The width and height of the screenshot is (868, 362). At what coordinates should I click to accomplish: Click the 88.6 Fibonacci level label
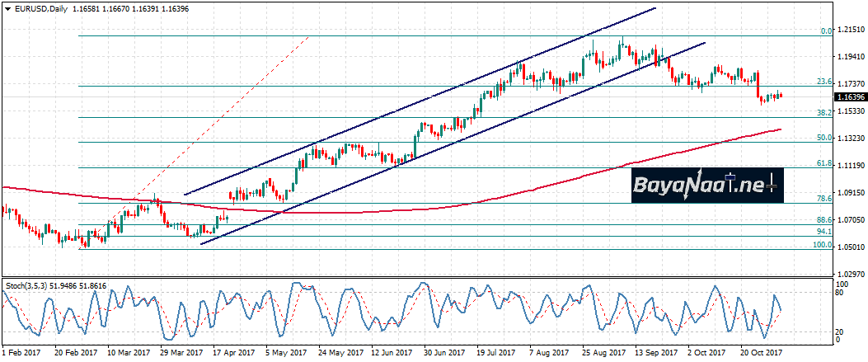(x=823, y=220)
